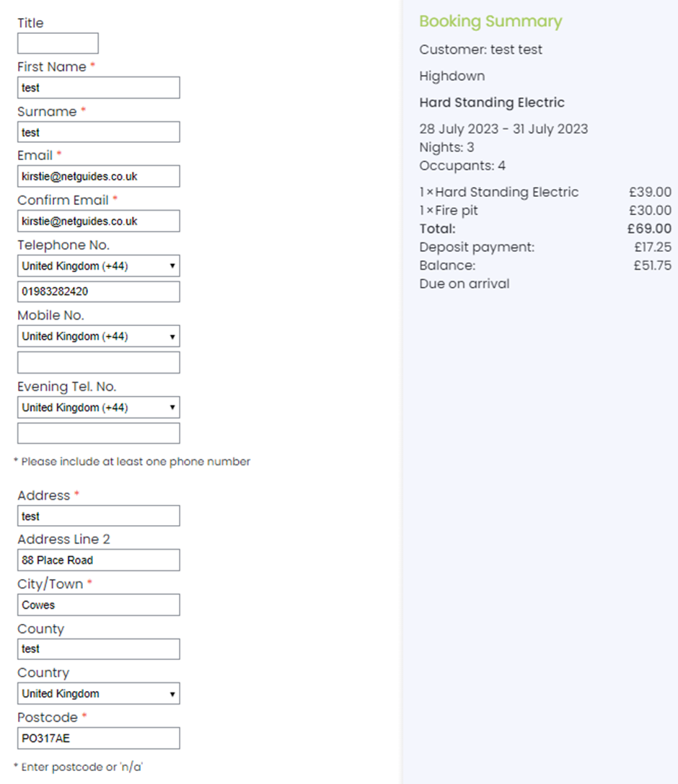Click the Surname text field
Viewport: 678px width, 784px height.
click(x=98, y=132)
